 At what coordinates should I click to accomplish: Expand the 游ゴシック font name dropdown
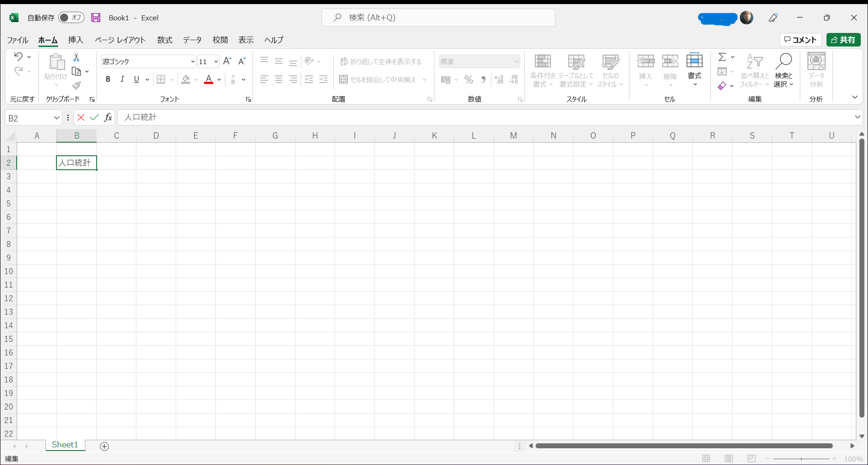click(x=193, y=62)
